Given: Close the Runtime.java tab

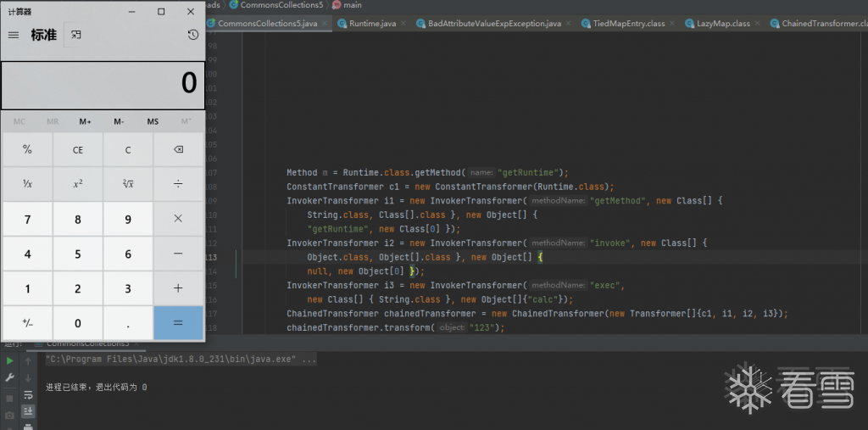Looking at the screenshot, I should coord(403,23).
